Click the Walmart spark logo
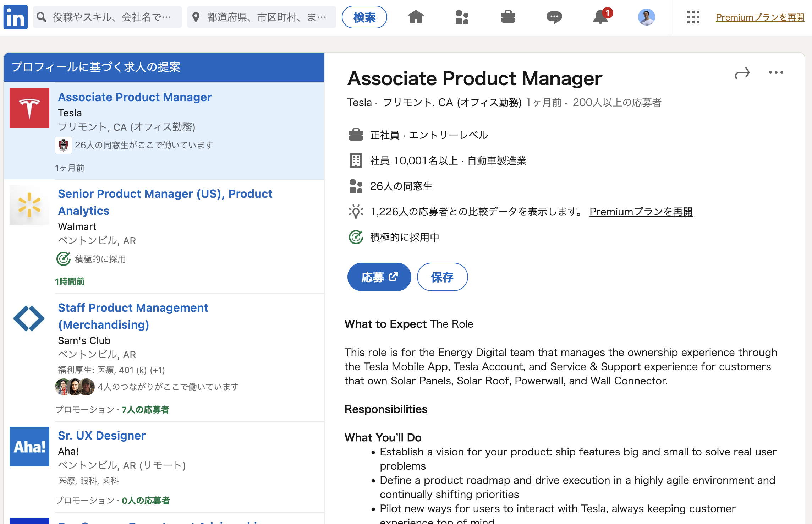Screen dimensions: 812x524 tap(29, 205)
